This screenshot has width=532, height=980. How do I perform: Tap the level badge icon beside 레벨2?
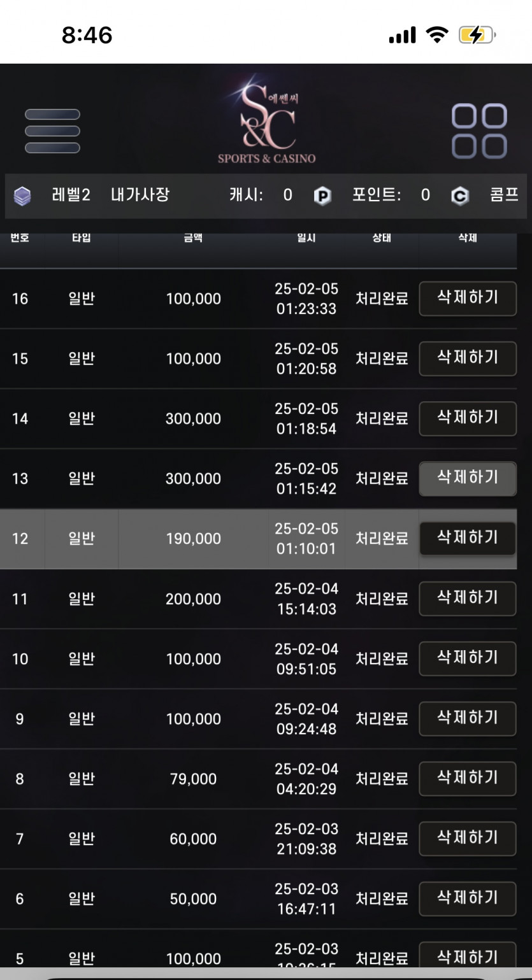22,195
